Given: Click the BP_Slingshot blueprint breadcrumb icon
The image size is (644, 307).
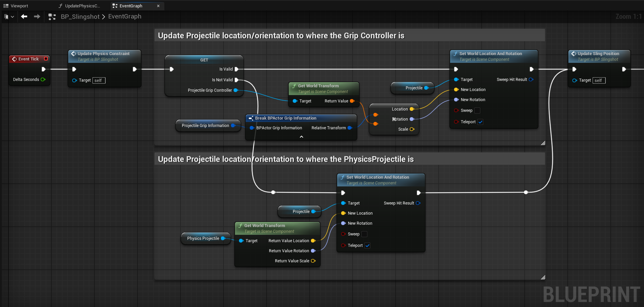Looking at the screenshot, I should [52, 17].
